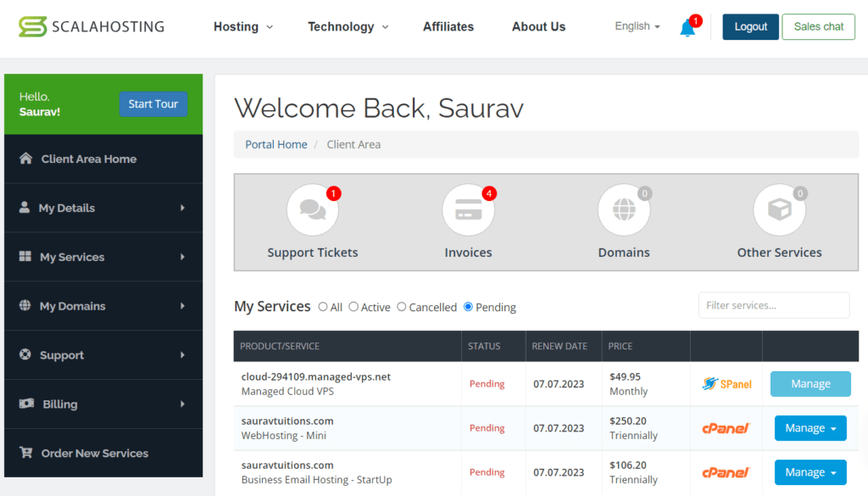This screenshot has height=496, width=868.
Task: Select the Active services filter
Action: (x=353, y=307)
